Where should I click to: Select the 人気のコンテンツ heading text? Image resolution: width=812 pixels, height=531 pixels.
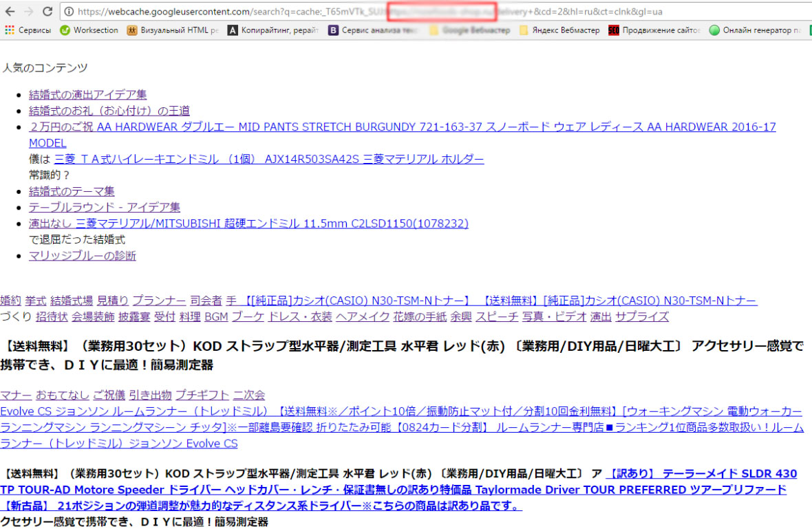(45, 68)
